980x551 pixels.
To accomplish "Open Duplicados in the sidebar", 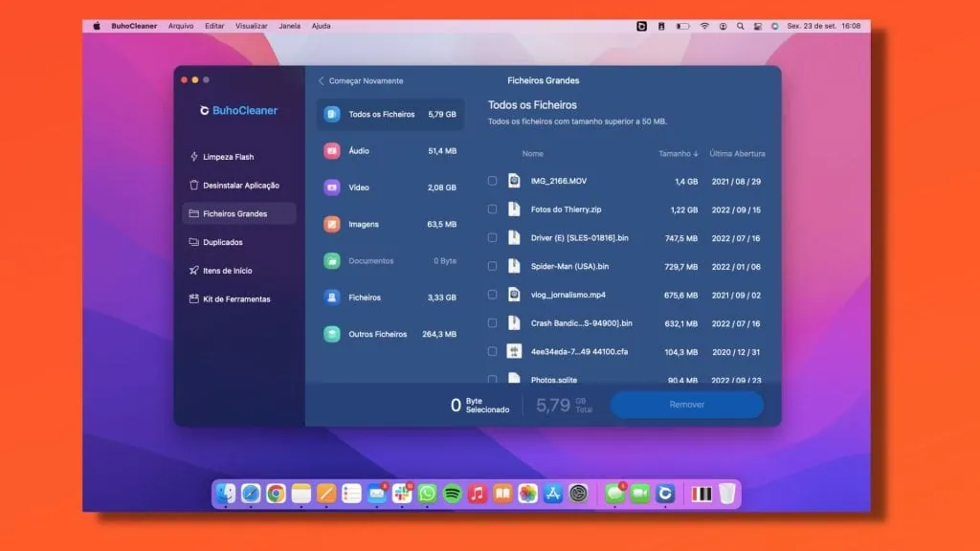I will coord(222,242).
